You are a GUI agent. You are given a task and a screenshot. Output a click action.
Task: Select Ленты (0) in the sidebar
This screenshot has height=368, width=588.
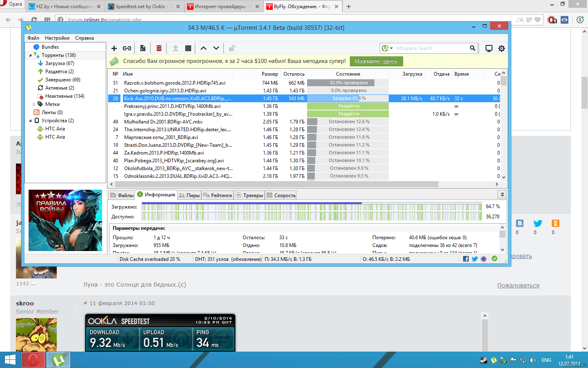click(52, 112)
